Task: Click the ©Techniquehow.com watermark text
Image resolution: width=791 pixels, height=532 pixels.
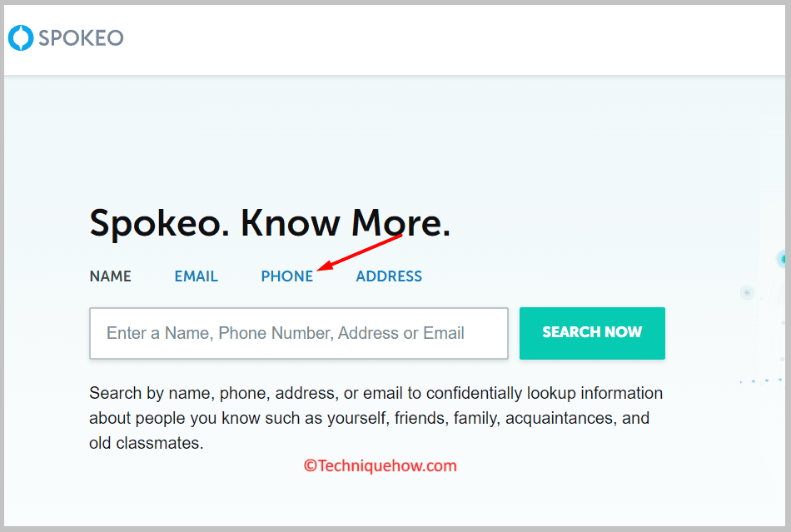Action: click(381, 465)
